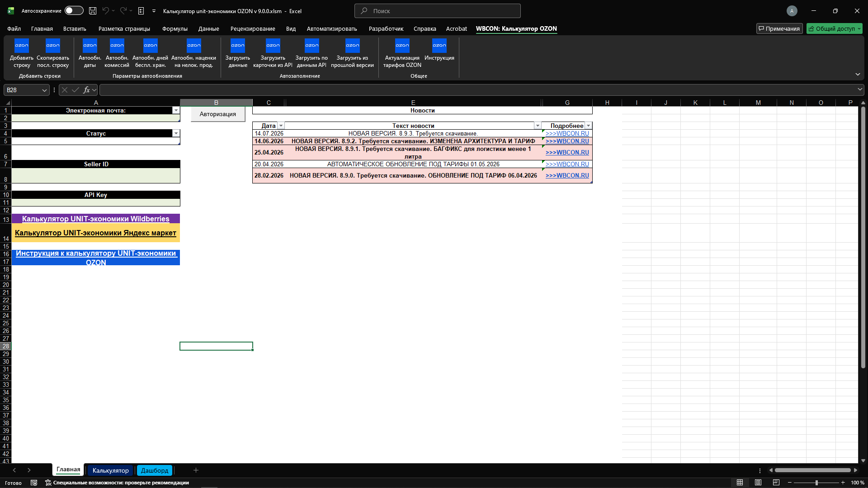868x488 pixels.
Task: Open the Customize Quick Access Toolbar dropdown
Action: (154, 11)
